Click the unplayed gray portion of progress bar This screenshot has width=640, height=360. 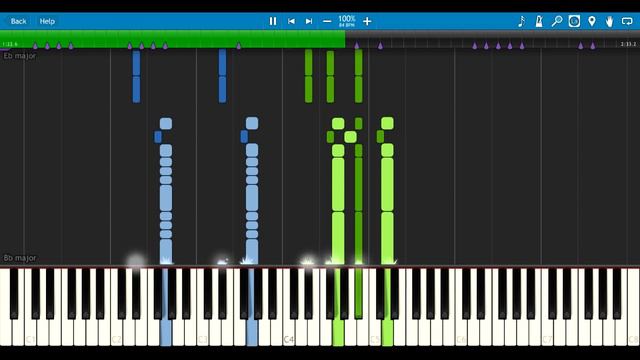(x=493, y=39)
